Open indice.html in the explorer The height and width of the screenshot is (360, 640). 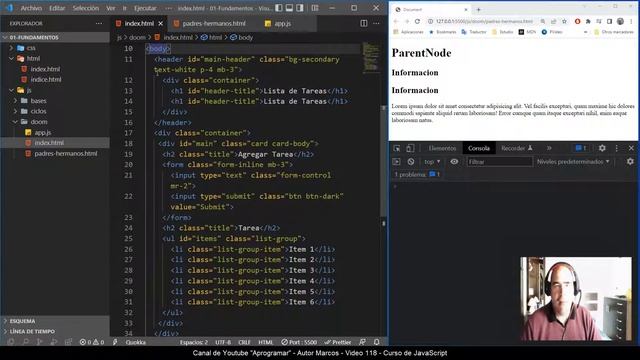point(55,80)
